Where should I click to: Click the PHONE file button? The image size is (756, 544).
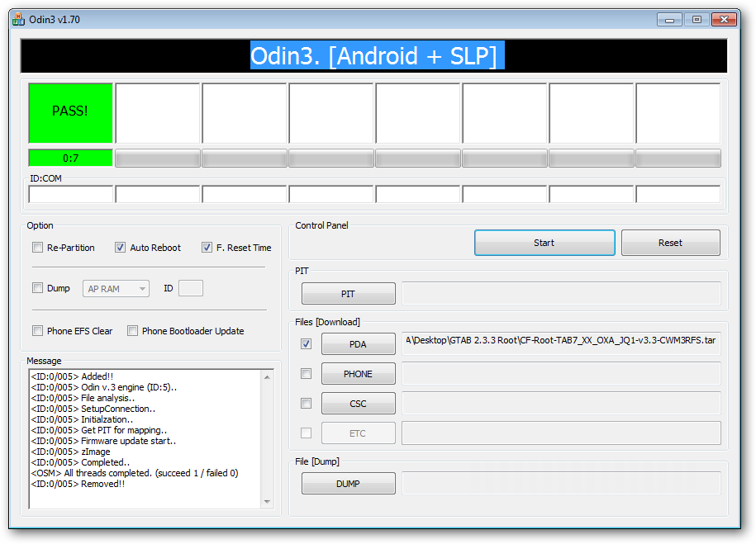358,374
